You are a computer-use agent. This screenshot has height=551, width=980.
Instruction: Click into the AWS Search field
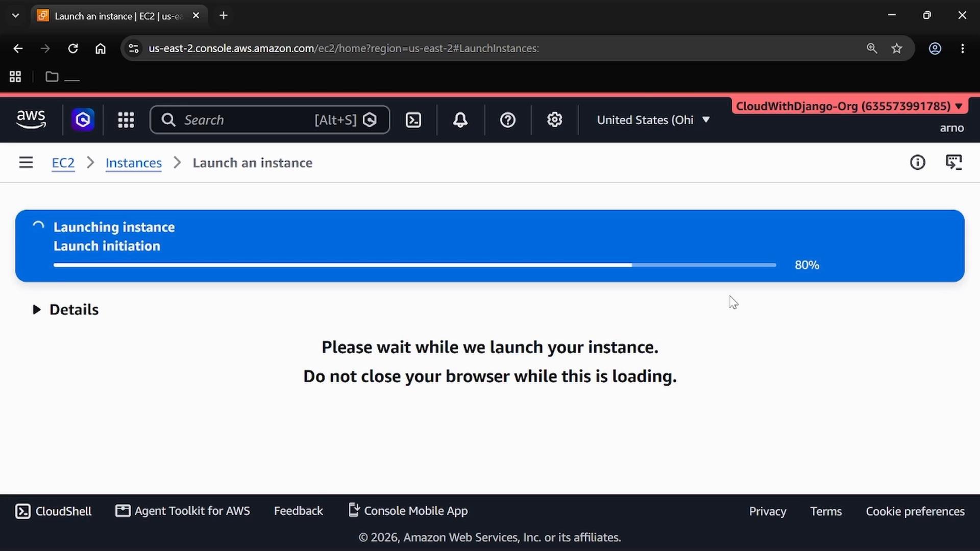pyautogui.click(x=269, y=120)
